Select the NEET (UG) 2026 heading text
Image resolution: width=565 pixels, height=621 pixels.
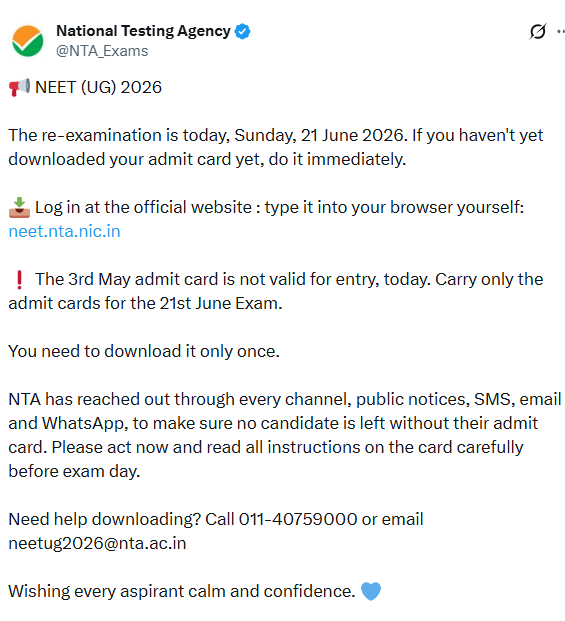[99, 88]
